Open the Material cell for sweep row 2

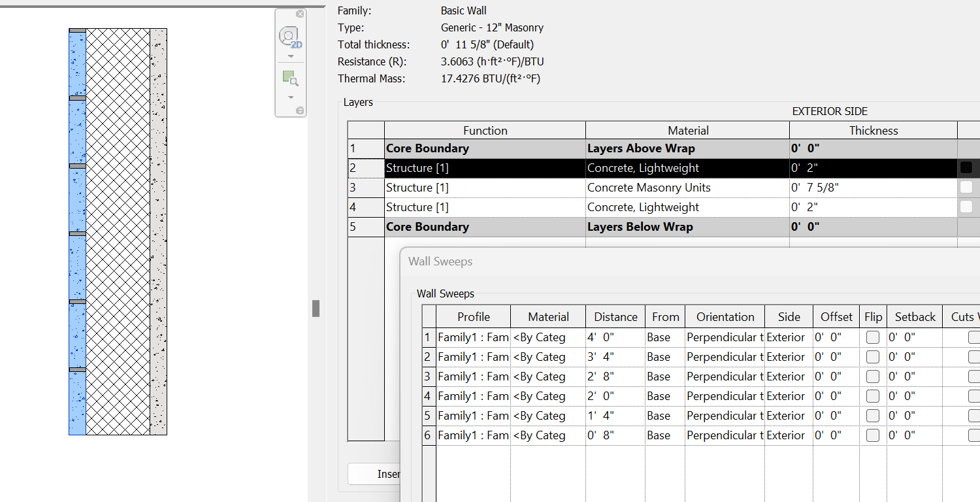[x=547, y=357]
